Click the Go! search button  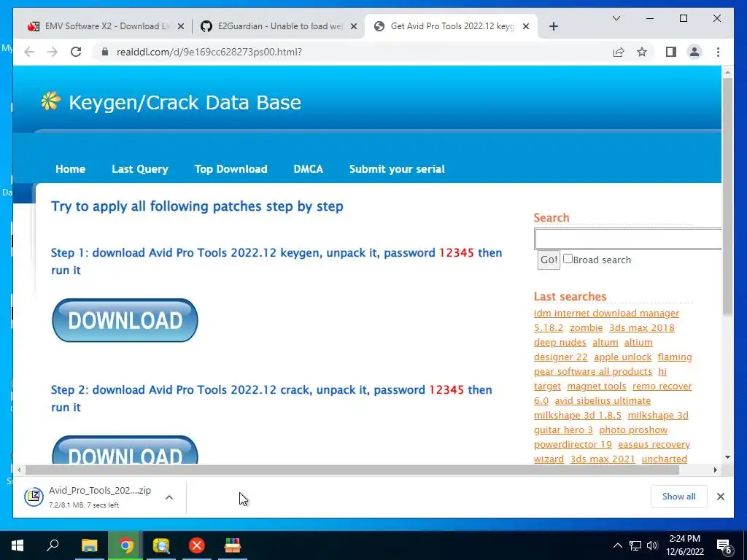coord(549,260)
